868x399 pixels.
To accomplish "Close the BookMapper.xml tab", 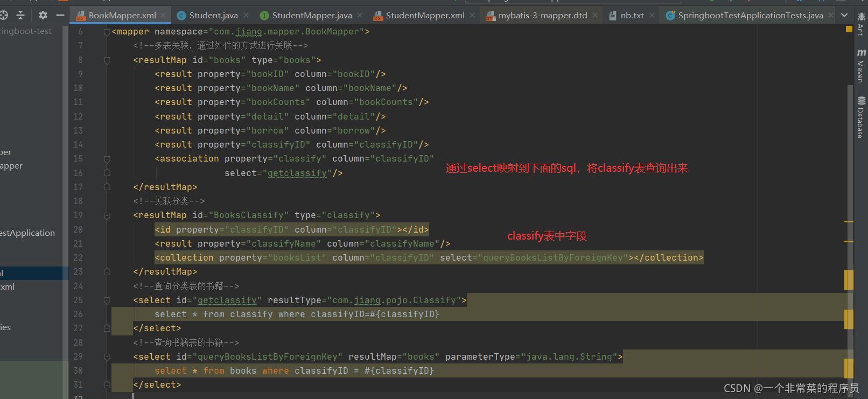I will [163, 16].
